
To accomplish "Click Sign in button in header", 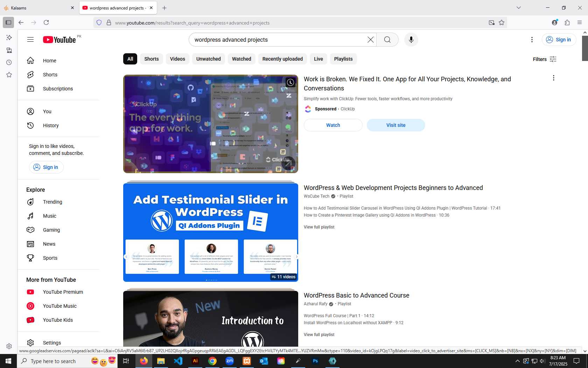I will tap(559, 40).
